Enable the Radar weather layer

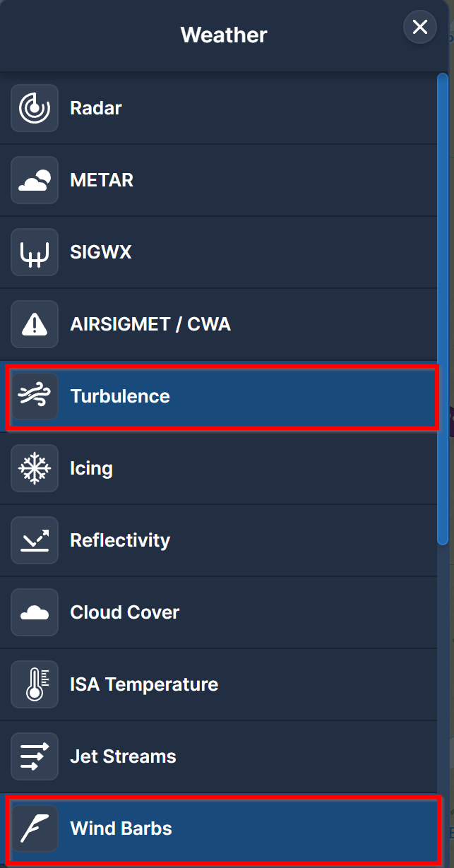pos(219,108)
